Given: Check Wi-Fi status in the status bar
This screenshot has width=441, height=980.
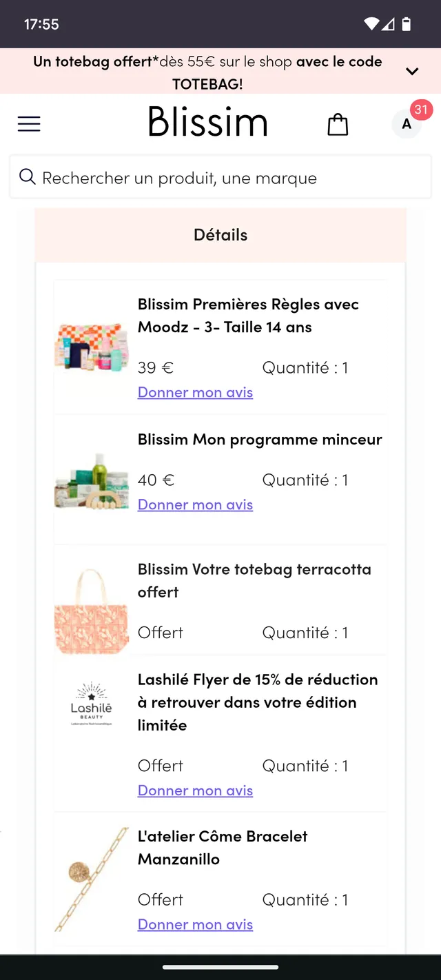Looking at the screenshot, I should [371, 23].
